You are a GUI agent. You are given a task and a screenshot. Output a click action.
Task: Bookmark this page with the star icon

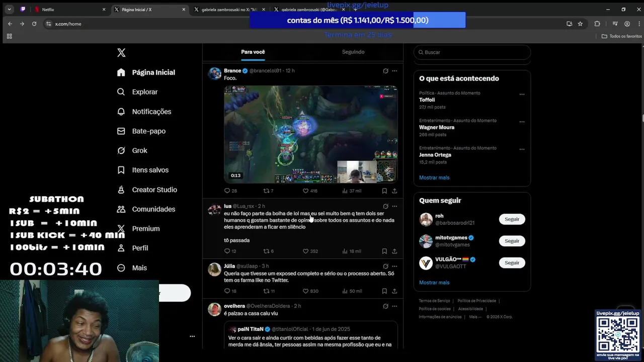tap(580, 24)
